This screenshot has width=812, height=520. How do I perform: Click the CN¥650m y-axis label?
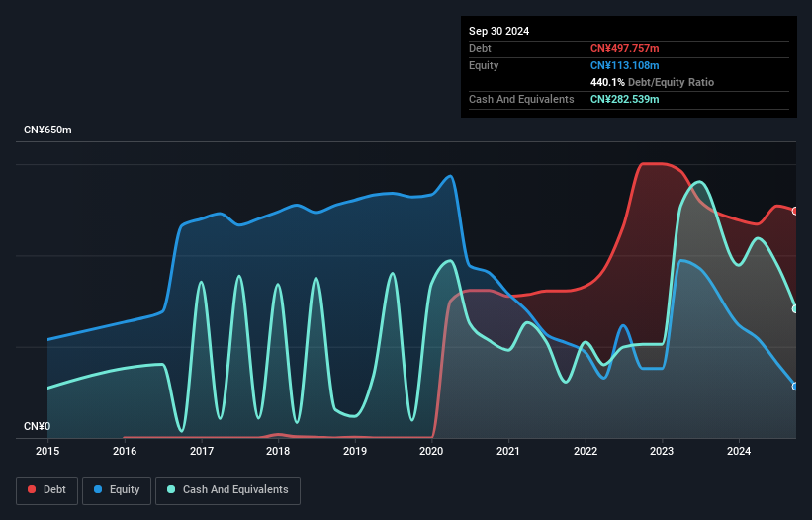click(47, 130)
